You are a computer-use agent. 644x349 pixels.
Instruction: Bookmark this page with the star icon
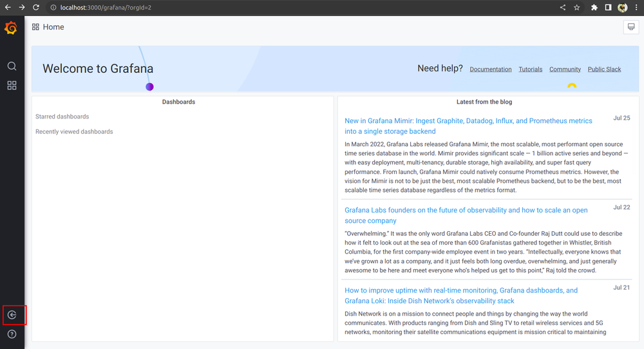coord(577,8)
